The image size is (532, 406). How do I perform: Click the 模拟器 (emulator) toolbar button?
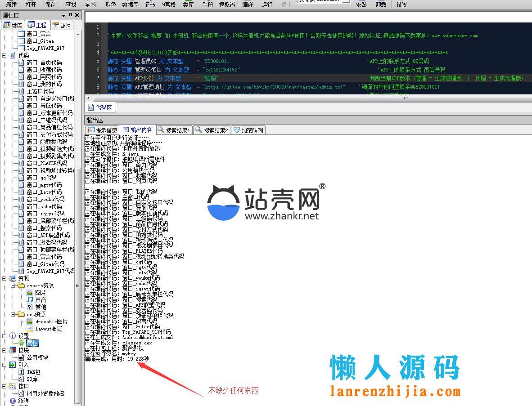(x=227, y=4)
